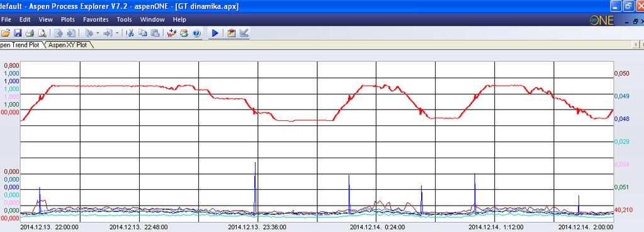Open Print Preview with the magnifier icon

[42, 33]
